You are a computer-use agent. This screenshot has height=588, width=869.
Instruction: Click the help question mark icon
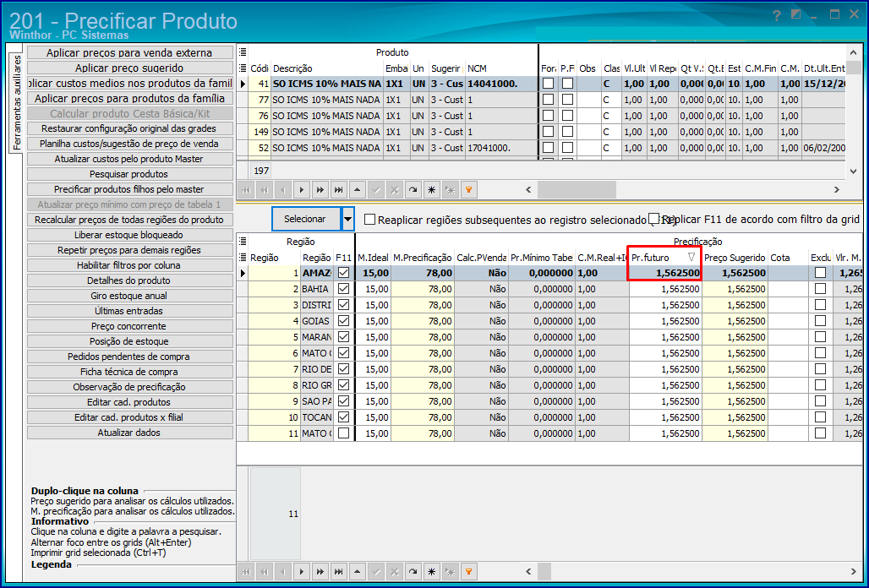(777, 15)
